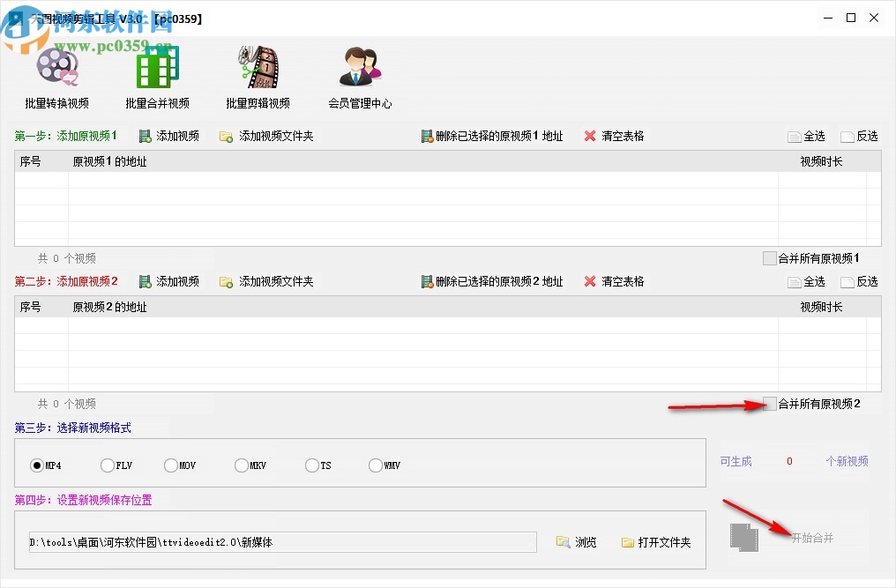Enable 合并所有原视频1 checkbox

point(770,258)
